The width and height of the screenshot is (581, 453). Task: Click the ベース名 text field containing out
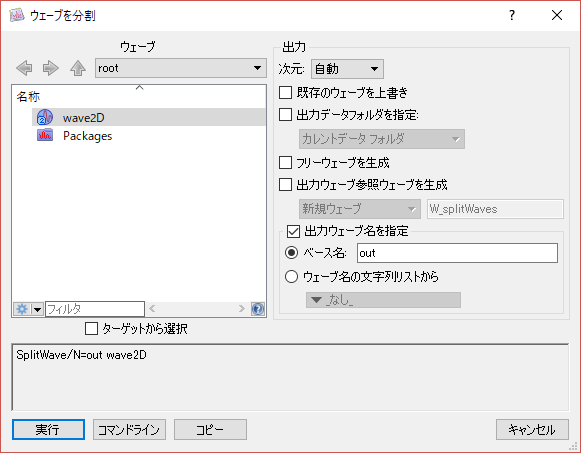tap(457, 253)
